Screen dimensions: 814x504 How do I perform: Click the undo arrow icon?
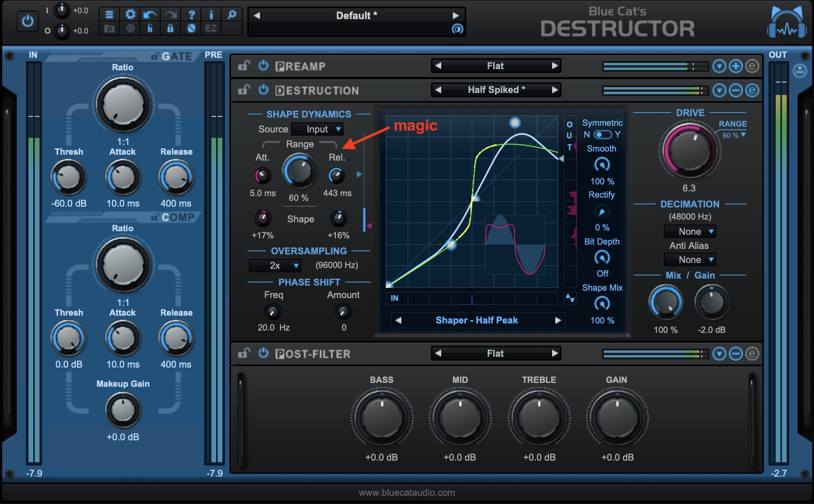150,15
